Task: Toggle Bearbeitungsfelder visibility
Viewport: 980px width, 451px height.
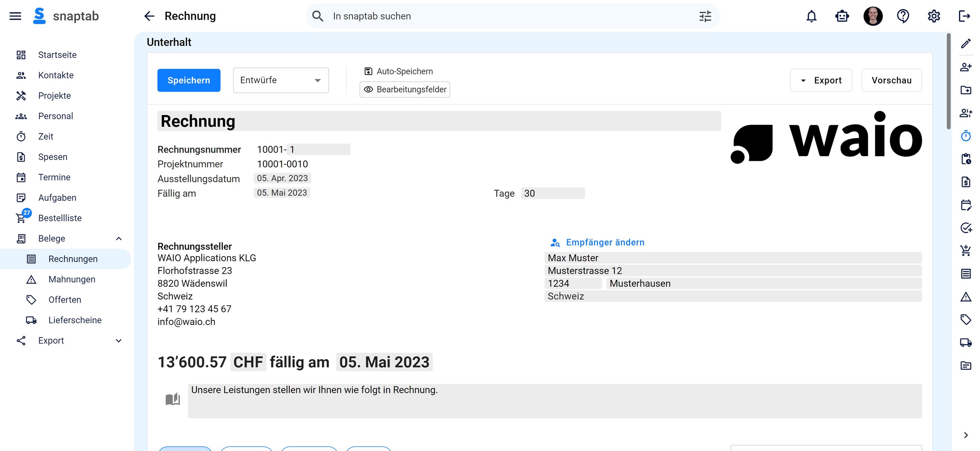Action: [405, 89]
